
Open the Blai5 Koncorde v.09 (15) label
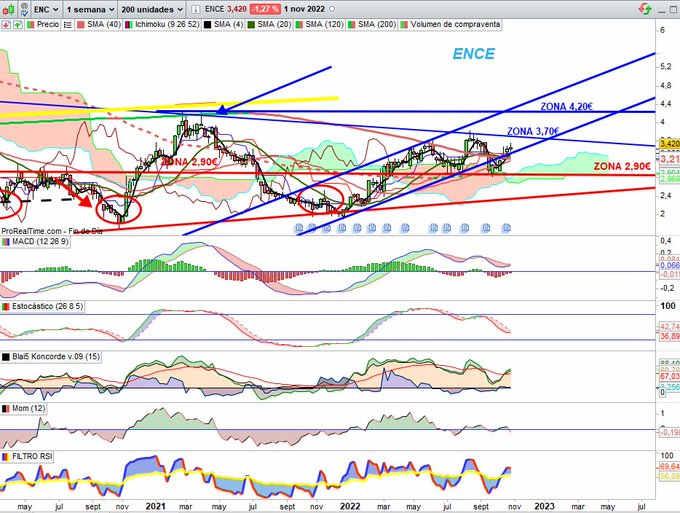(x=56, y=356)
